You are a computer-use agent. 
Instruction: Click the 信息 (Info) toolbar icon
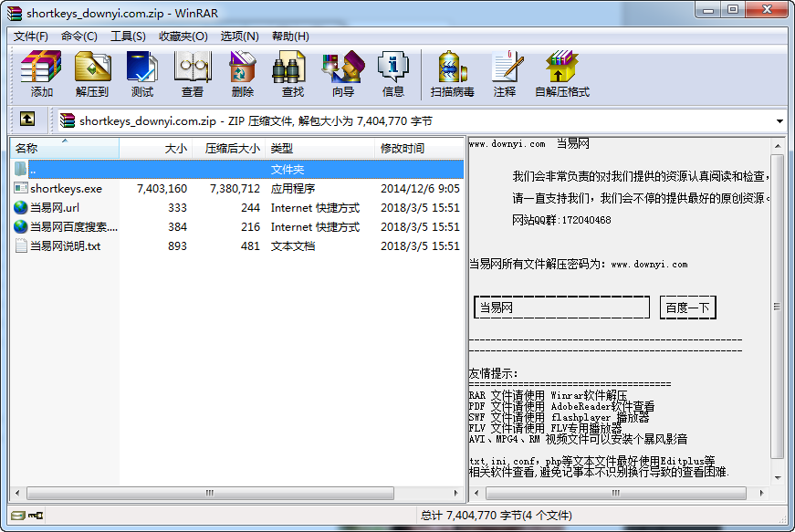pos(393,73)
